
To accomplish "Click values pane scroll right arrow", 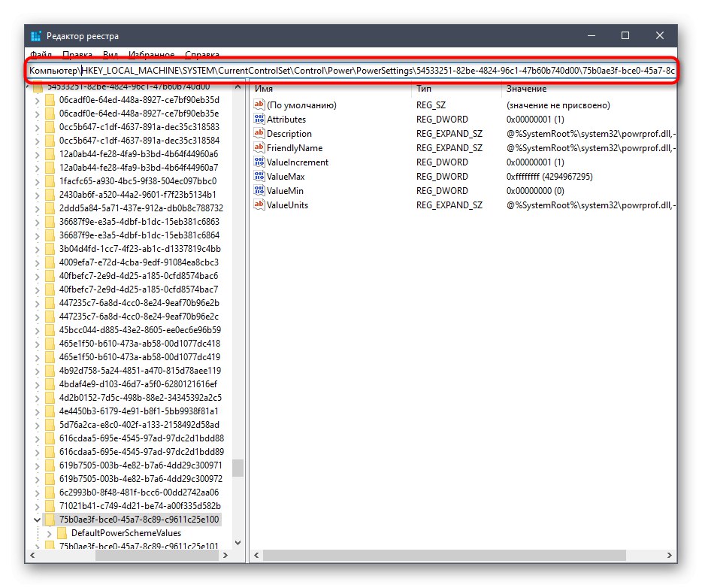I will [670, 556].
